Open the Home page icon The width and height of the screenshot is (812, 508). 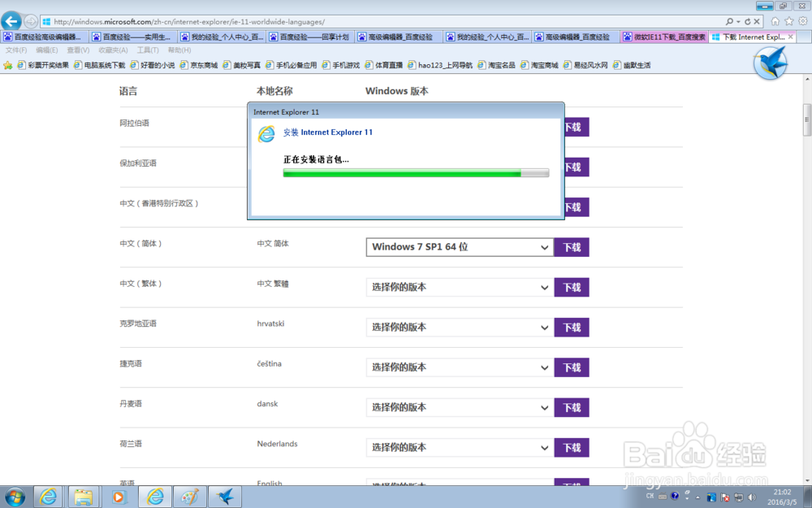tap(775, 21)
